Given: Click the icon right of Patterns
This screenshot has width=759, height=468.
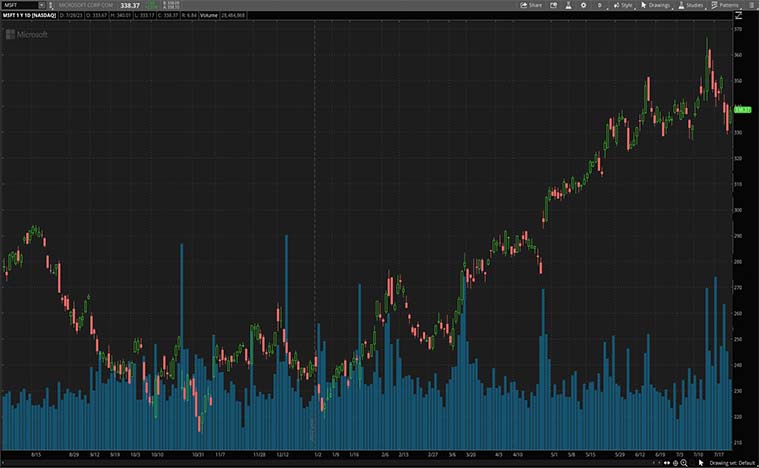Looking at the screenshot, I should coord(750,5).
